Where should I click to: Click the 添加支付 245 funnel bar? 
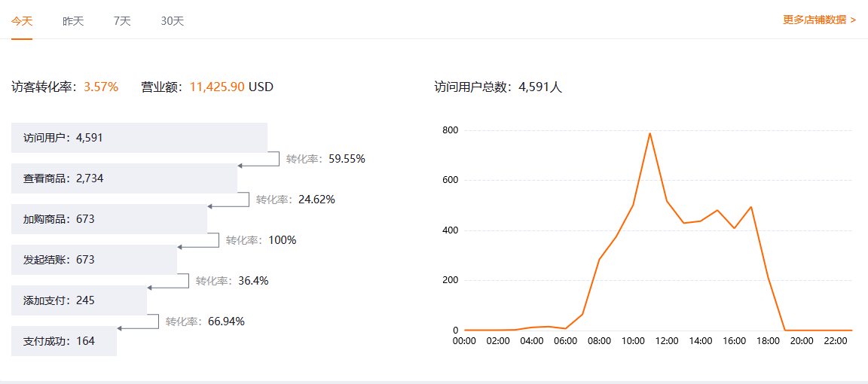click(79, 300)
